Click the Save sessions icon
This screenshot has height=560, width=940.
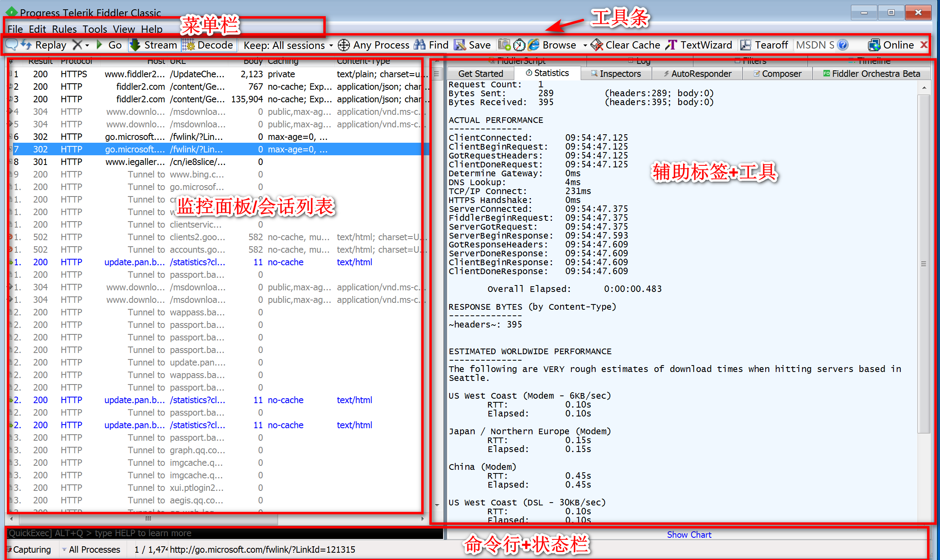472,45
